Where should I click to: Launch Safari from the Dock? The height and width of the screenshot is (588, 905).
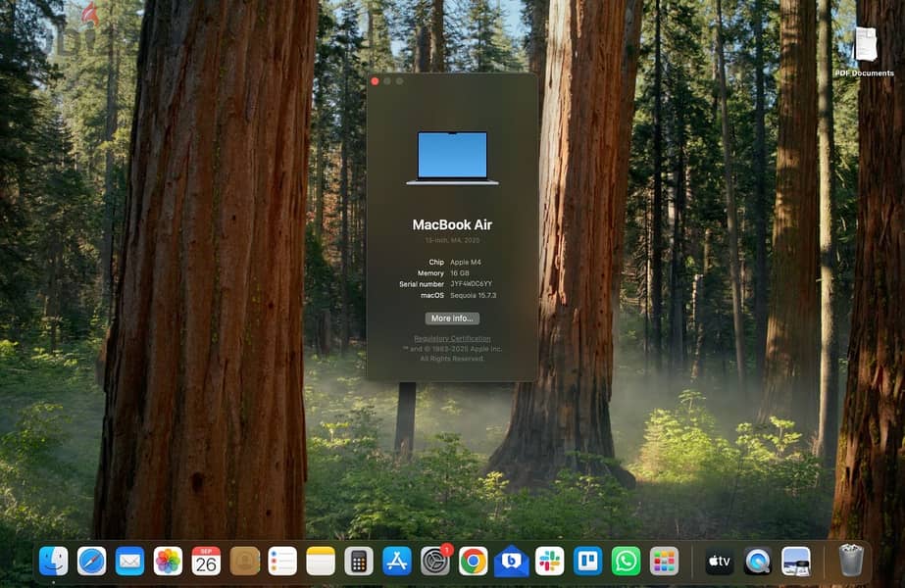(91, 561)
